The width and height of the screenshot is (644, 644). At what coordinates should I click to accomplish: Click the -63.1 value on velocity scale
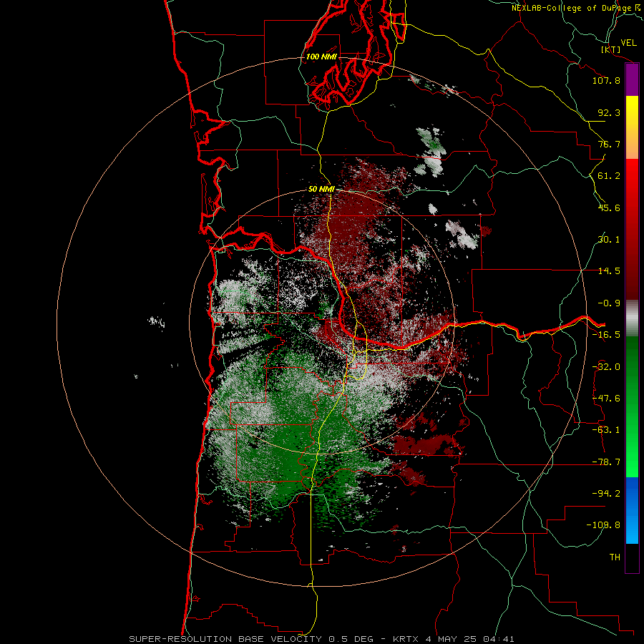tap(606, 430)
